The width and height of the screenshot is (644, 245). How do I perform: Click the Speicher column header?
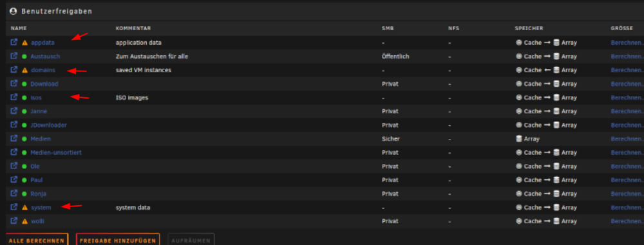529,28
